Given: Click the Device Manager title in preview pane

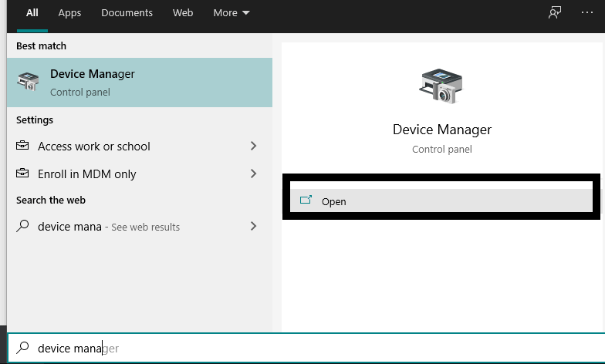Looking at the screenshot, I should pyautogui.click(x=441, y=130).
